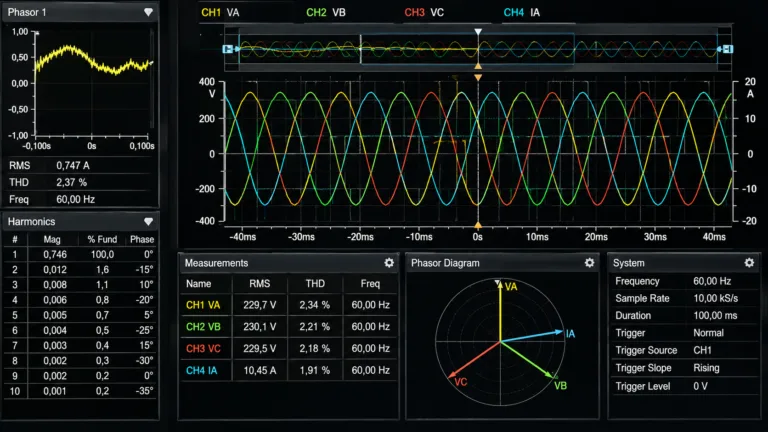Open the System panel settings gear
The width and height of the screenshot is (768, 432).
click(749, 263)
